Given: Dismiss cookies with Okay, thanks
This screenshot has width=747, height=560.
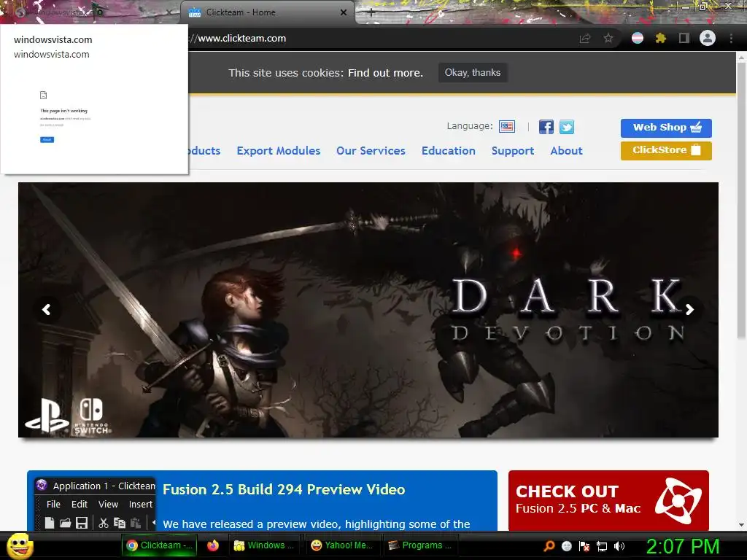Looking at the screenshot, I should click(x=473, y=73).
